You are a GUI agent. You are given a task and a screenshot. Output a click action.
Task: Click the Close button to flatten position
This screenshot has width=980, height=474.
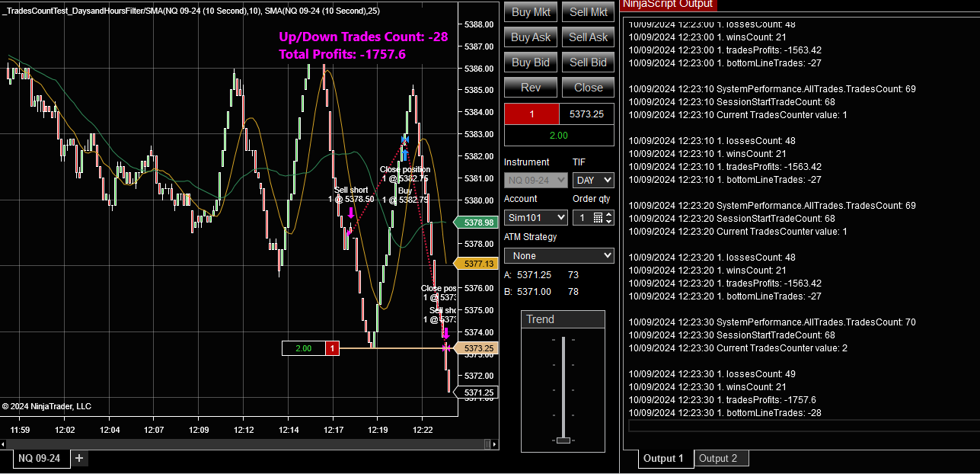(587, 87)
